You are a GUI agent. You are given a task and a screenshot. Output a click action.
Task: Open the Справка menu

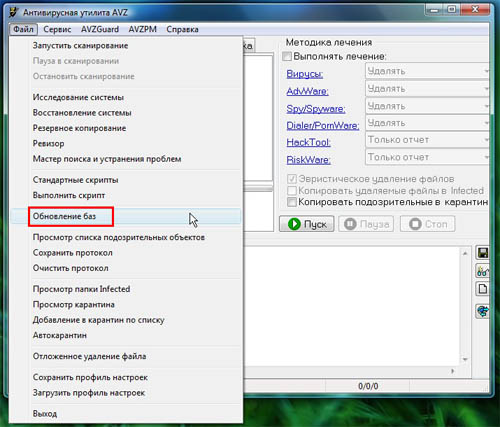[182, 29]
